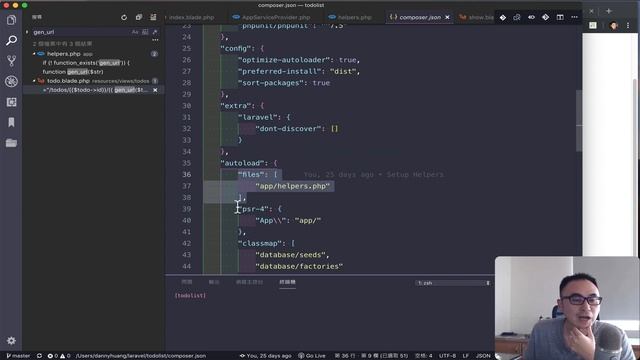
Task: Click line number 36 in the gutter
Action: pyautogui.click(x=187, y=174)
